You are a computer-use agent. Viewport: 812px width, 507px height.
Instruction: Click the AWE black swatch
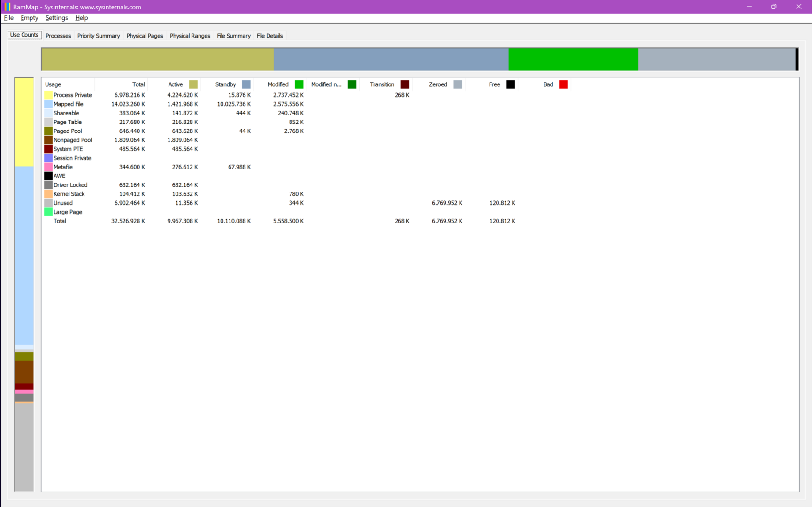(x=48, y=176)
